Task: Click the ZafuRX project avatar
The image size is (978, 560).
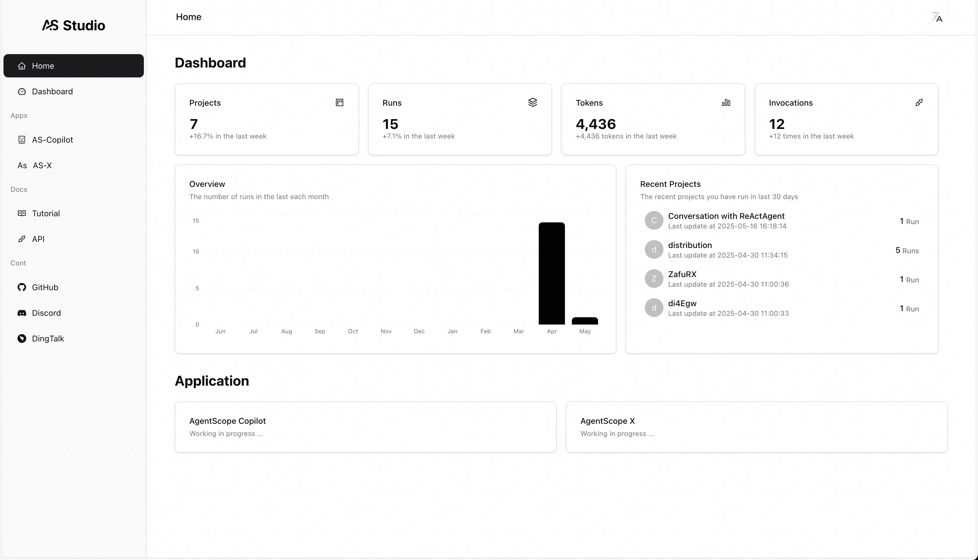Action: click(654, 279)
